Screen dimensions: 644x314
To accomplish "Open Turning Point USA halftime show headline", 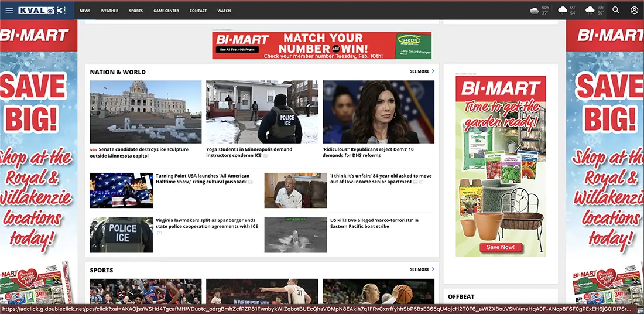I will [x=203, y=179].
